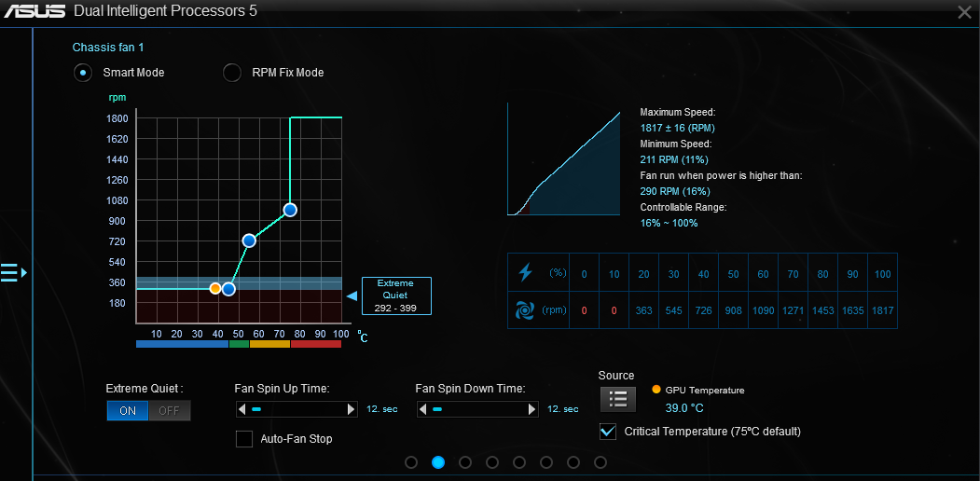Click the 1271 rpm table cell
Viewport: 980px width, 481px height.
pyautogui.click(x=794, y=309)
